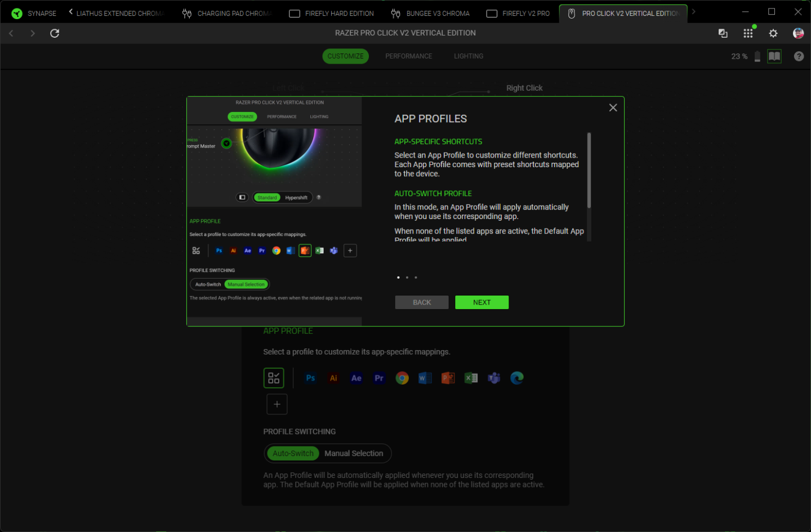The image size is (811, 532).
Task: Switch to the Firefly V2 Pro tab
Action: point(518,13)
